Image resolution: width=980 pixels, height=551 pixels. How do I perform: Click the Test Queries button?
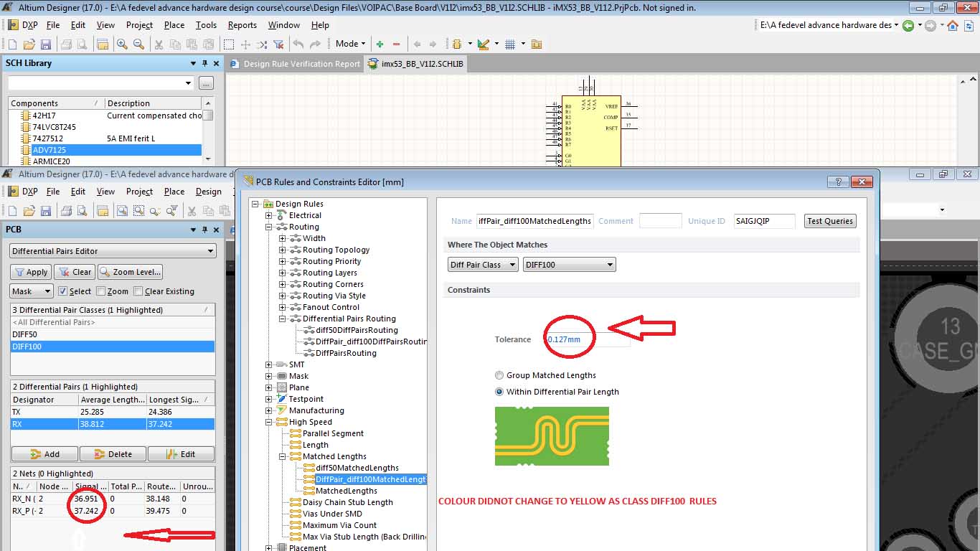[829, 221]
